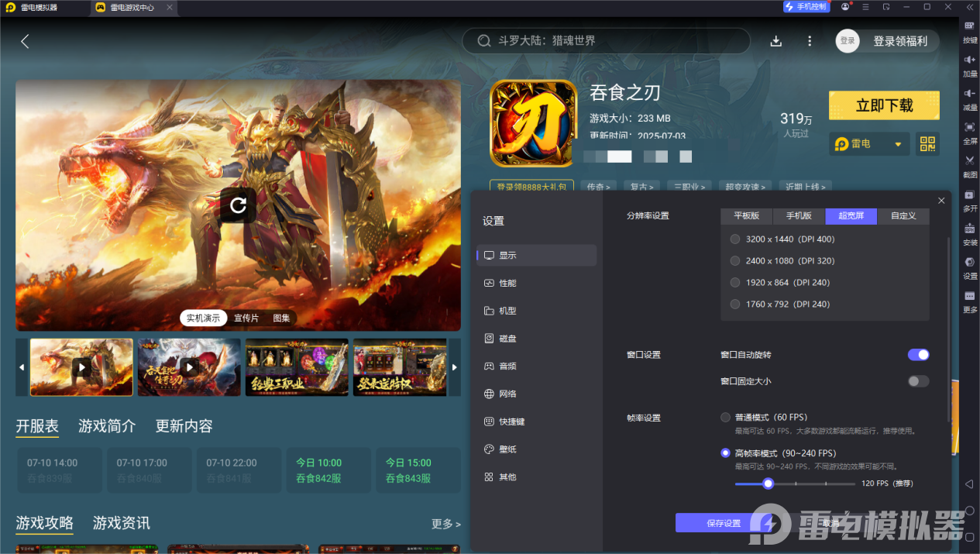Switch to the 平板版 resolution tab
The width and height of the screenshot is (980, 554).
tap(747, 216)
